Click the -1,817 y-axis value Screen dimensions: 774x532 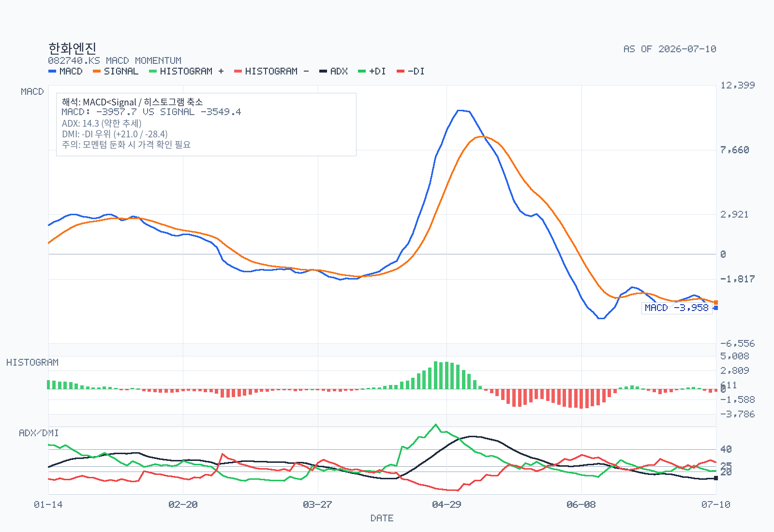click(x=738, y=279)
